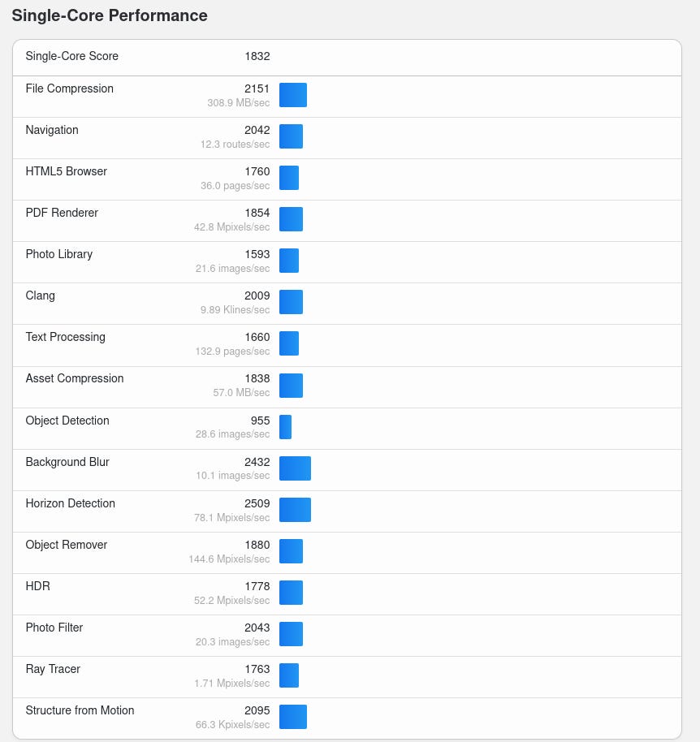
Task: Click the File Compression score bar
Action: 292,95
